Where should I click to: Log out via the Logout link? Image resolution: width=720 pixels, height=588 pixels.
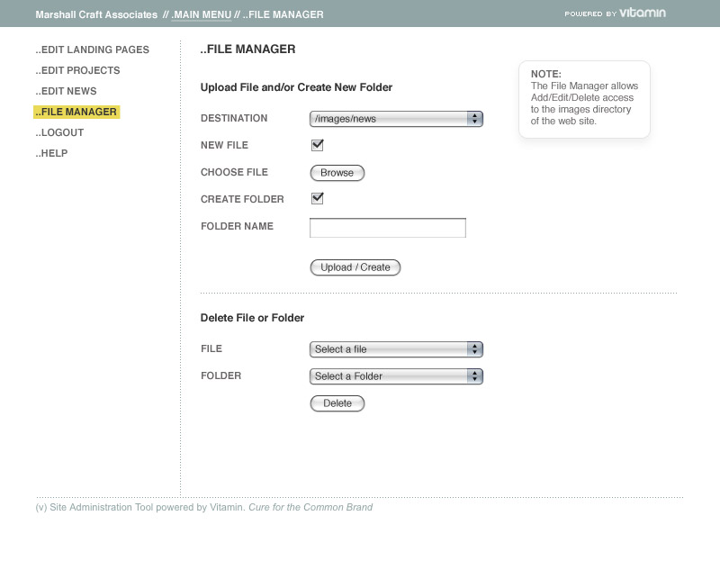point(60,132)
